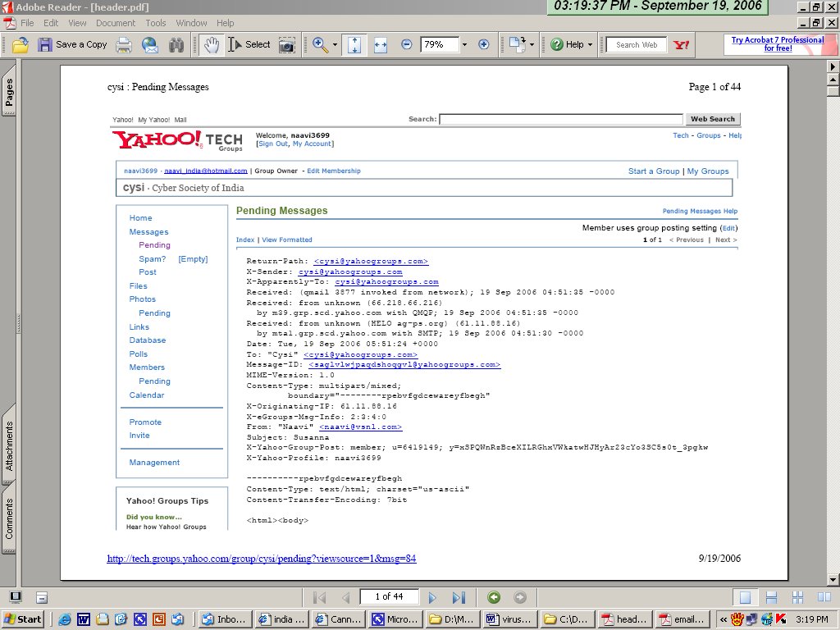Click the Yahoo Y! search icon
The image size is (840, 630).
[682, 45]
